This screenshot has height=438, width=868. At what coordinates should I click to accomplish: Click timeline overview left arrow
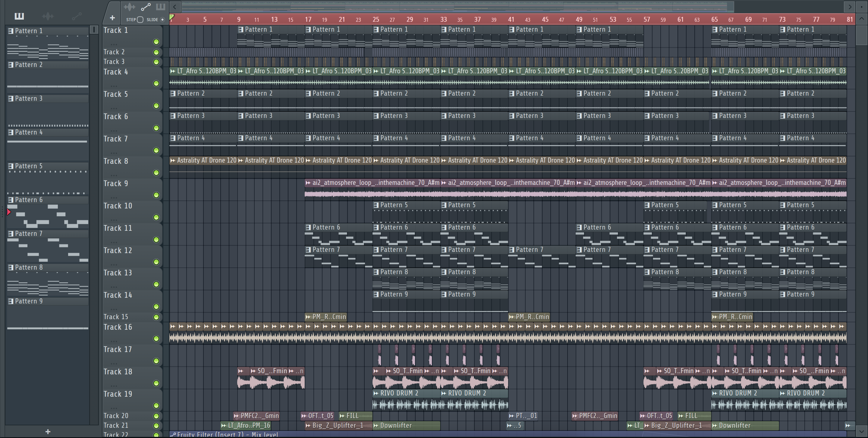click(x=175, y=6)
